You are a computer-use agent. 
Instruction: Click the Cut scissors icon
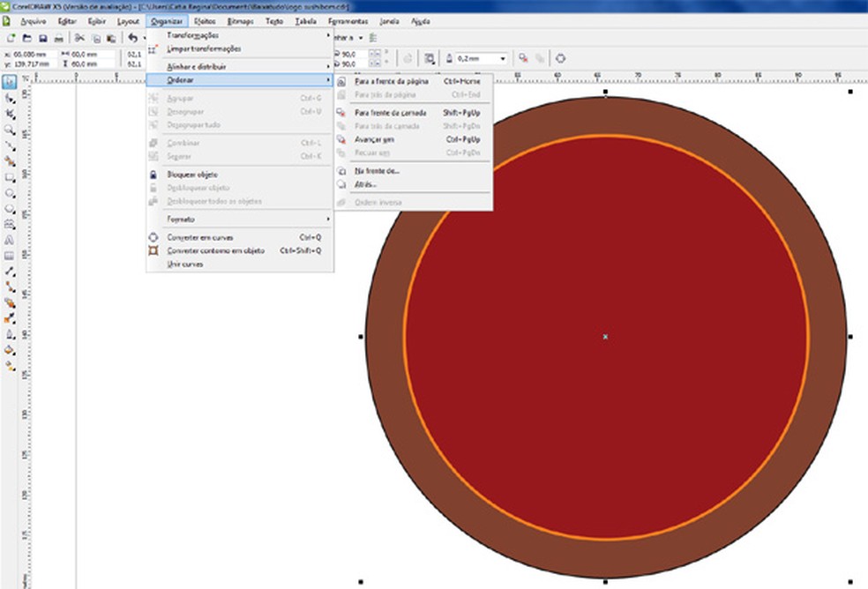(79, 38)
